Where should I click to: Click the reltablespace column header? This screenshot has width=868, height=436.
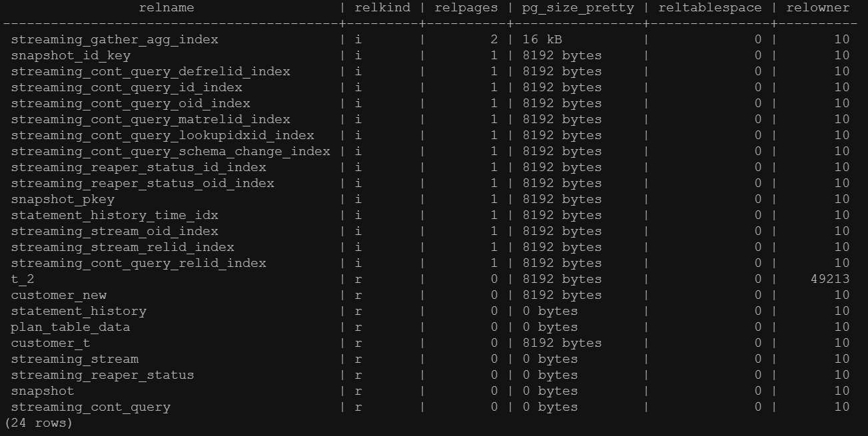[709, 8]
